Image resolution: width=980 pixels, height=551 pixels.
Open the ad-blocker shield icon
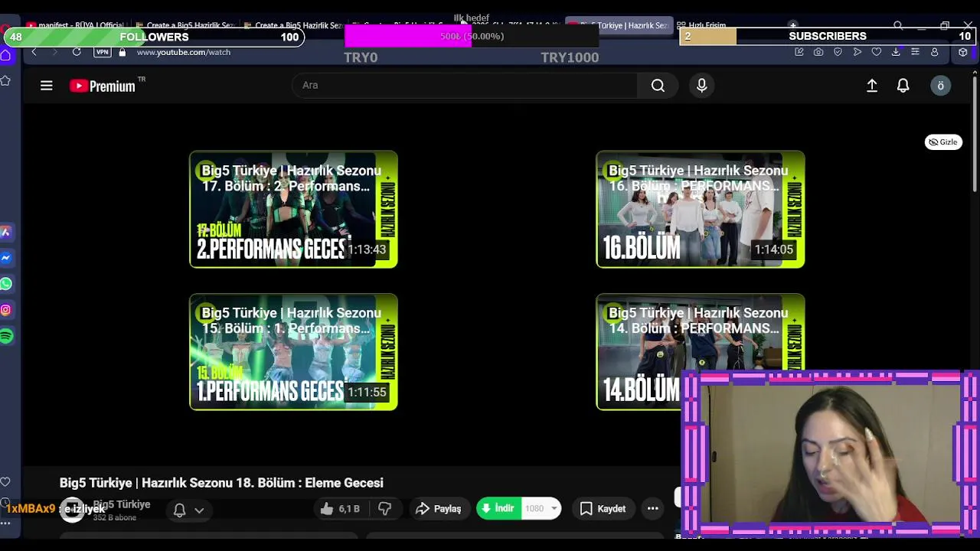click(838, 52)
